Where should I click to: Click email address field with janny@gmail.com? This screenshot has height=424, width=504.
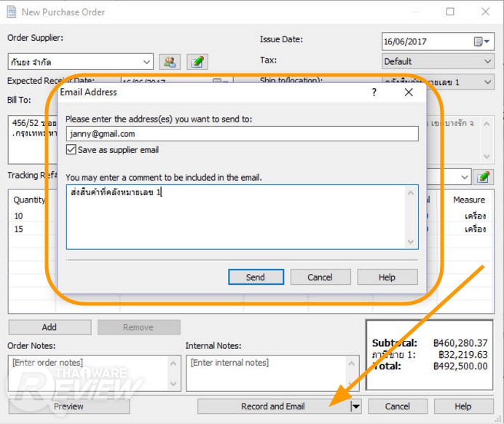coord(243,134)
